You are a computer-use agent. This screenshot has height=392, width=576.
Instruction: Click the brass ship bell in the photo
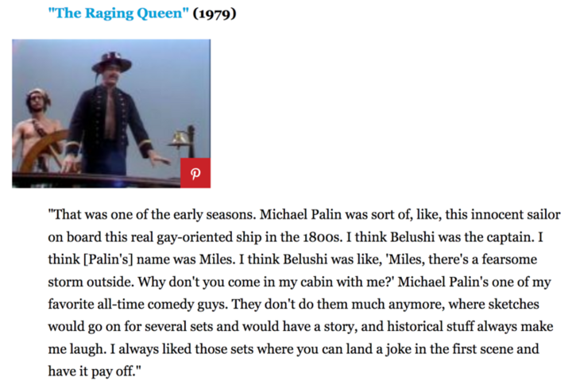(179, 139)
